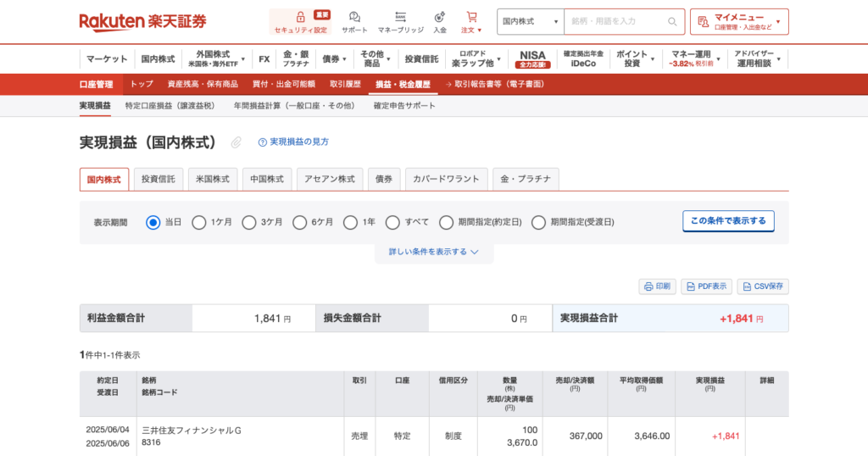Select the アセアン株式 product tab
Viewport: 868px width, 456px height.
[330, 180]
